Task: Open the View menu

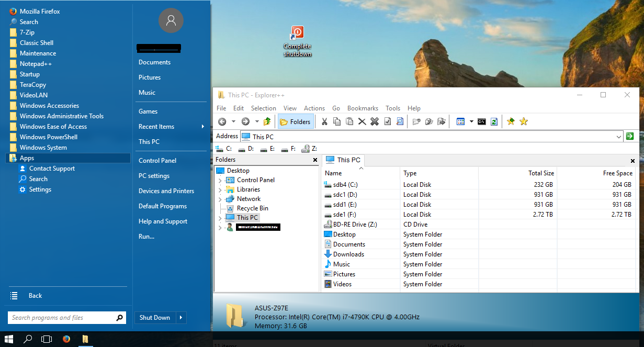Action: [290, 108]
